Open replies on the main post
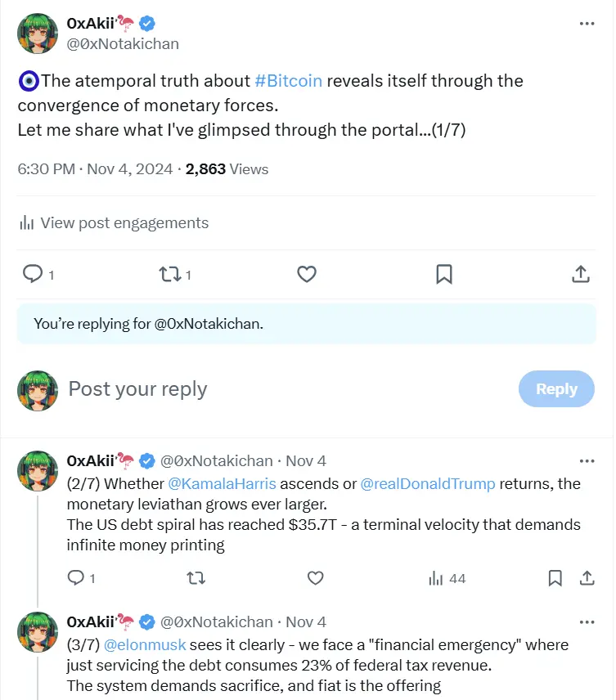 tap(33, 274)
